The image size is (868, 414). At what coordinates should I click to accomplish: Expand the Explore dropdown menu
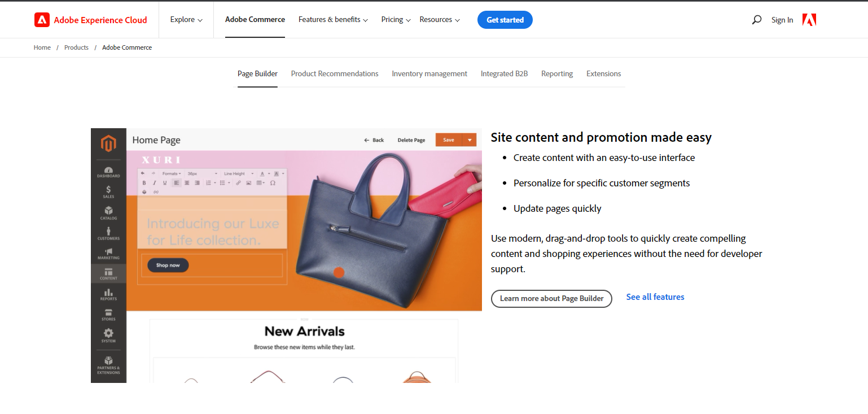186,20
